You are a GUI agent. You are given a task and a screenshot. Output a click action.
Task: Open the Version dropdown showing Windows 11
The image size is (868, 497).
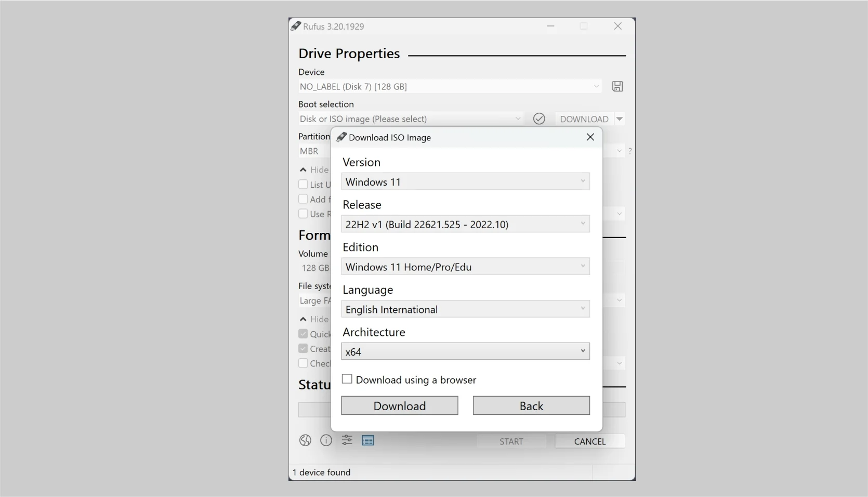pos(465,181)
